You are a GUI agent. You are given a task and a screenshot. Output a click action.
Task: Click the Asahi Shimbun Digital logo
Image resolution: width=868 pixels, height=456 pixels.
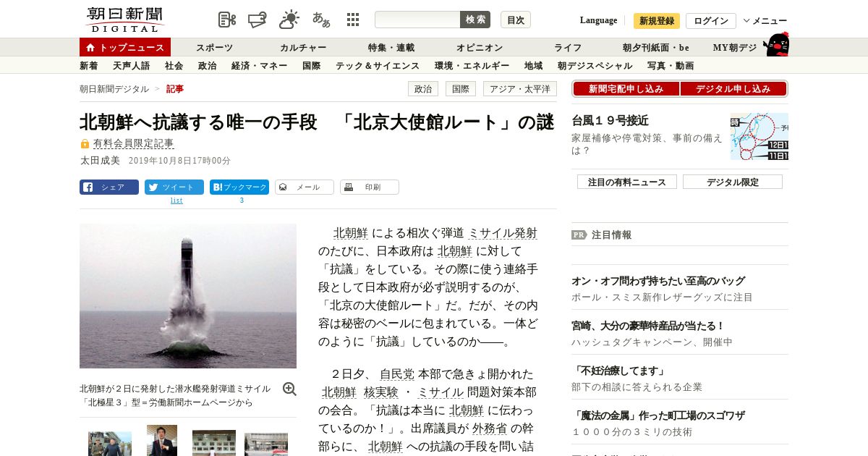pyautogui.click(x=125, y=20)
